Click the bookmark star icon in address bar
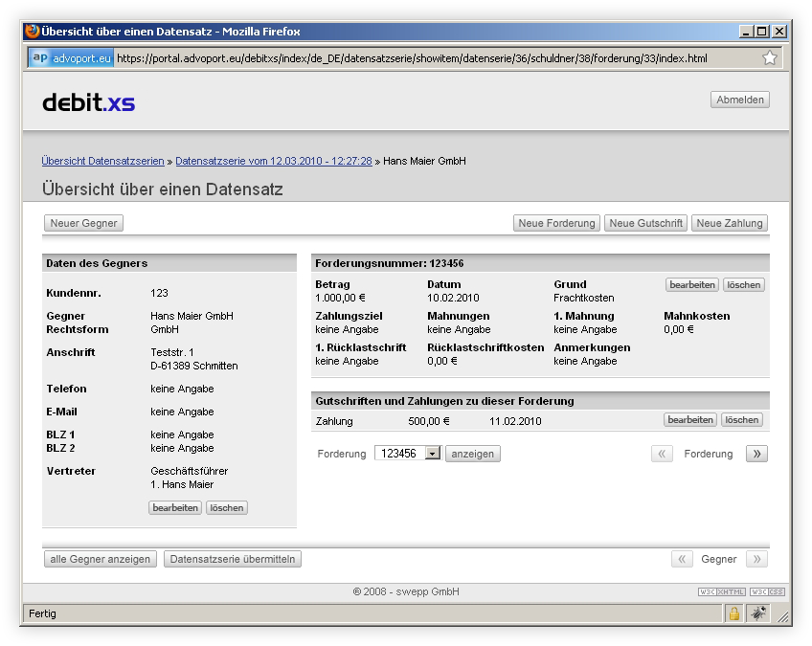Viewport: 812px width, 646px height. coord(770,58)
